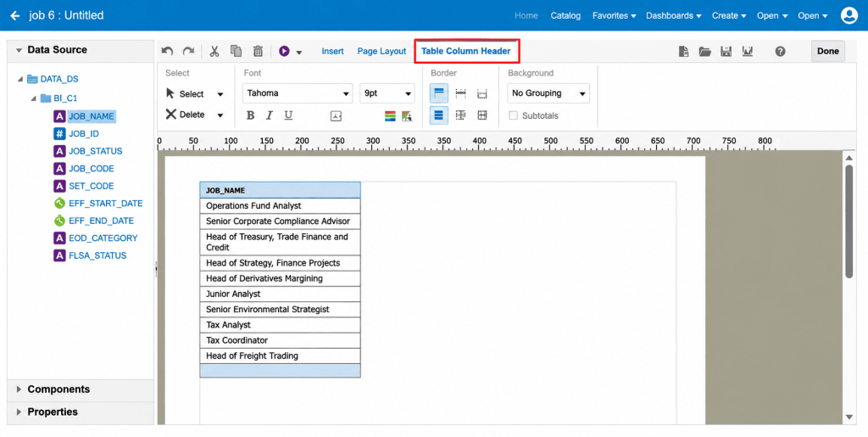The width and height of the screenshot is (868, 437).
Task: Click the vertical scrollbar thumb
Action: tap(849, 221)
